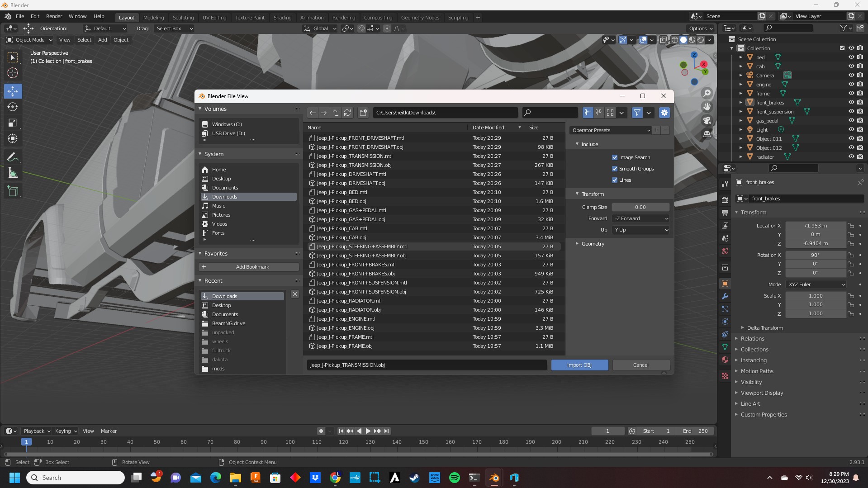
Task: Go to parent directory in file browser
Action: point(336,113)
